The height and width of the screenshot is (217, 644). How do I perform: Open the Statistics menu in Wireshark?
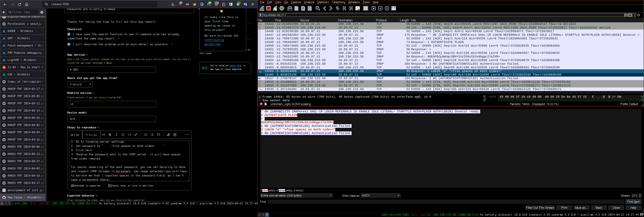[323, 2]
